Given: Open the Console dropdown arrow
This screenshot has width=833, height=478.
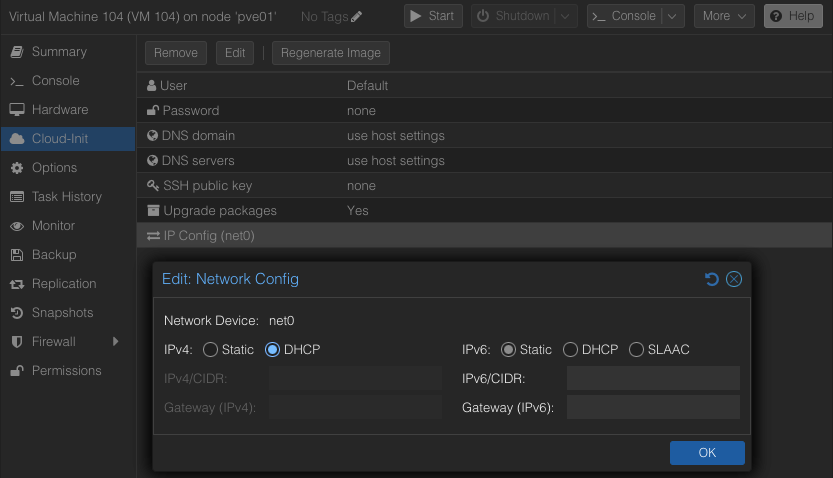Looking at the screenshot, I should coord(672,16).
